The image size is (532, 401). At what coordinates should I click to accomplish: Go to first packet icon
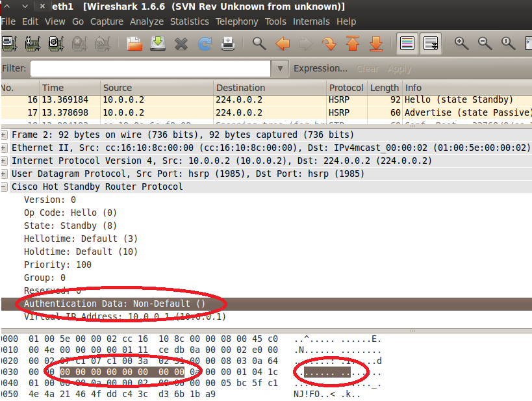click(x=353, y=44)
